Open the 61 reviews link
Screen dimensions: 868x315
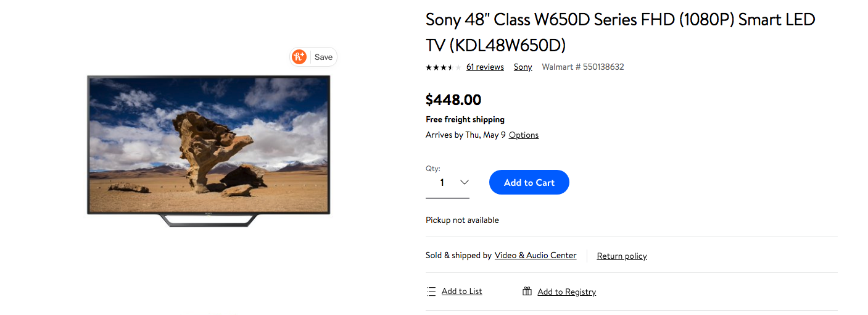pyautogui.click(x=485, y=67)
